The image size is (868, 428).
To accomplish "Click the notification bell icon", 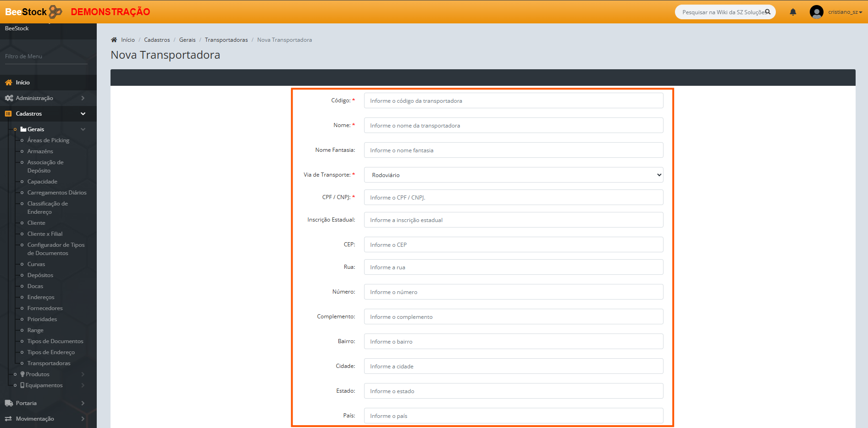I will [793, 12].
